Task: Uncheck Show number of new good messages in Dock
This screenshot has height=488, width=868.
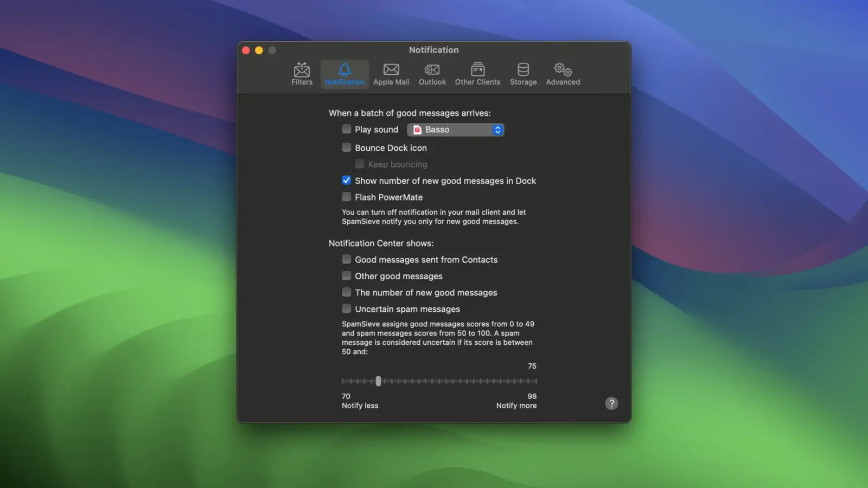Action: click(346, 180)
